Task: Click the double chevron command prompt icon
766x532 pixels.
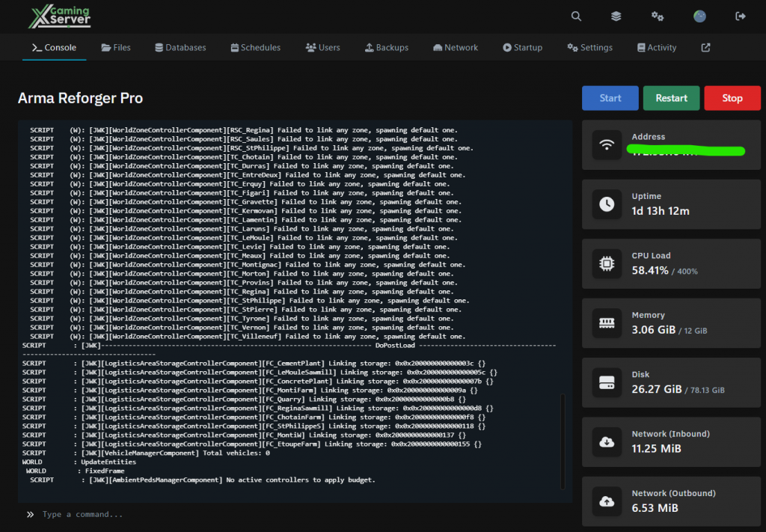Action: pos(30,514)
